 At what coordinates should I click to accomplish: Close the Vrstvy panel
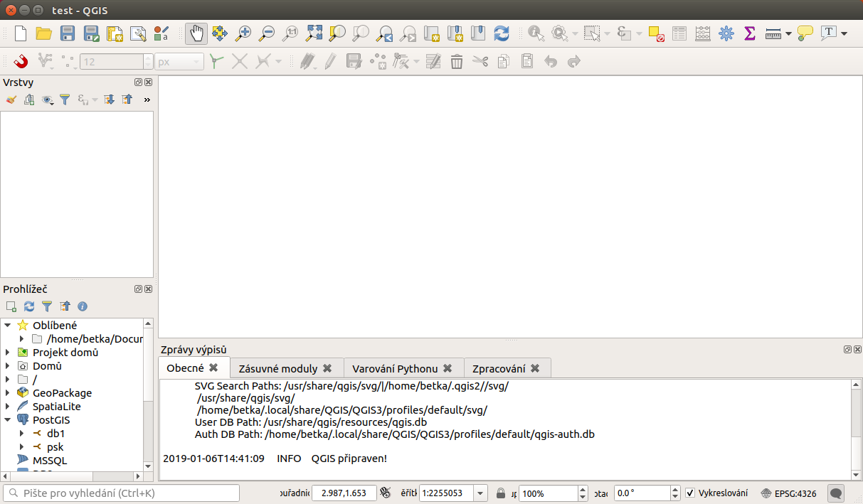coord(148,82)
